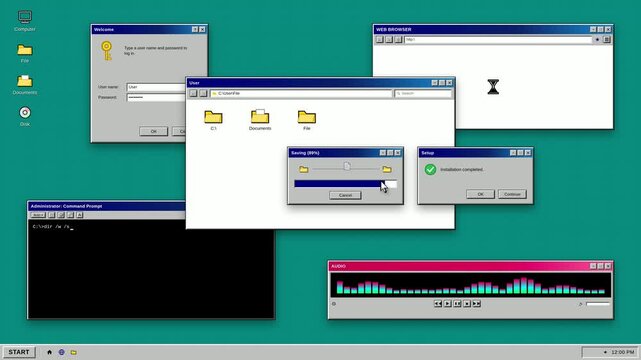Click the source folder icon in Saving dialog
This screenshot has height=360, width=641.
tap(304, 169)
